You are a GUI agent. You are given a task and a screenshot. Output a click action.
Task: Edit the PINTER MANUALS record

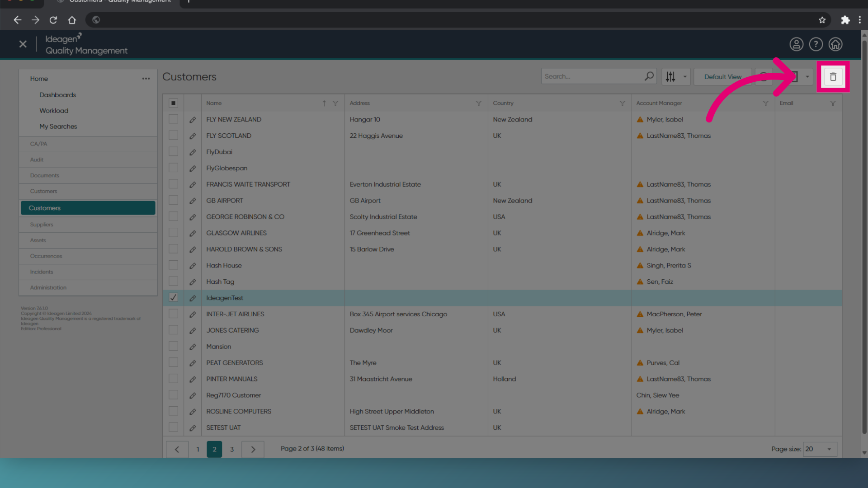coord(193,380)
